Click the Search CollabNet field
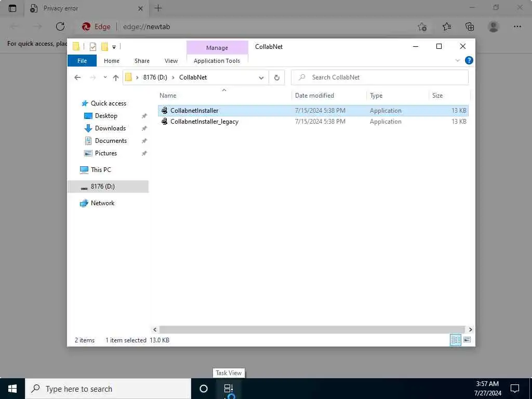The height and width of the screenshot is (399, 532). [380, 77]
